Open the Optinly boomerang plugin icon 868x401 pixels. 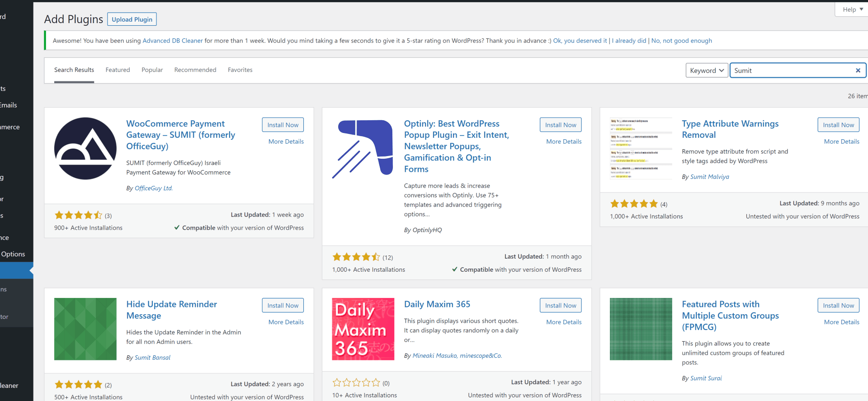pyautogui.click(x=363, y=148)
